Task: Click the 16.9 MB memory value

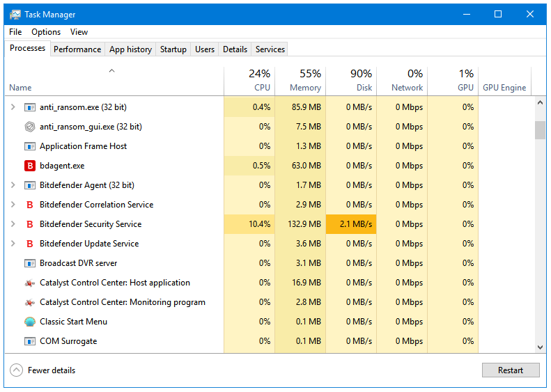Action: point(306,283)
